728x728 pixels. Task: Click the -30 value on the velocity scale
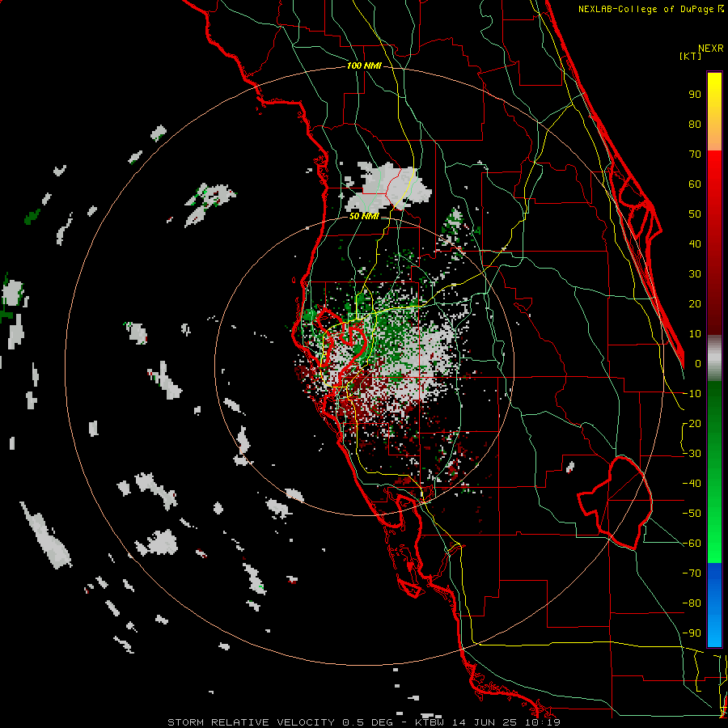coord(692,454)
